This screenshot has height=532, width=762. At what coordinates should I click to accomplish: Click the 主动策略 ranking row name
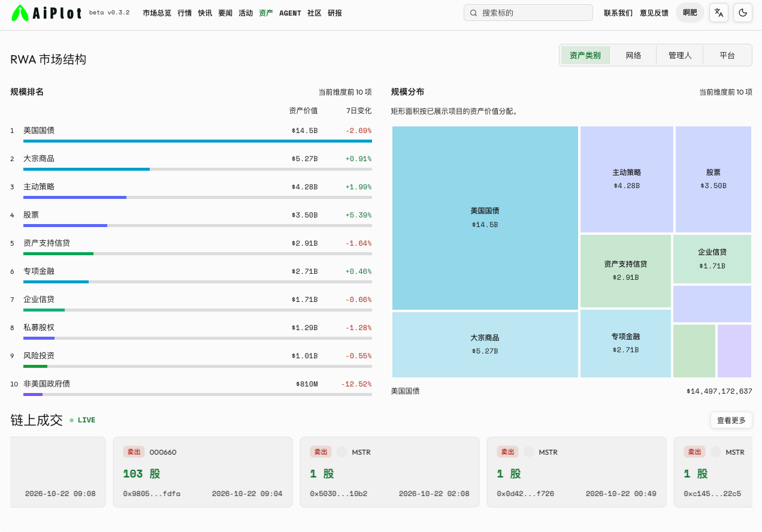[39, 186]
